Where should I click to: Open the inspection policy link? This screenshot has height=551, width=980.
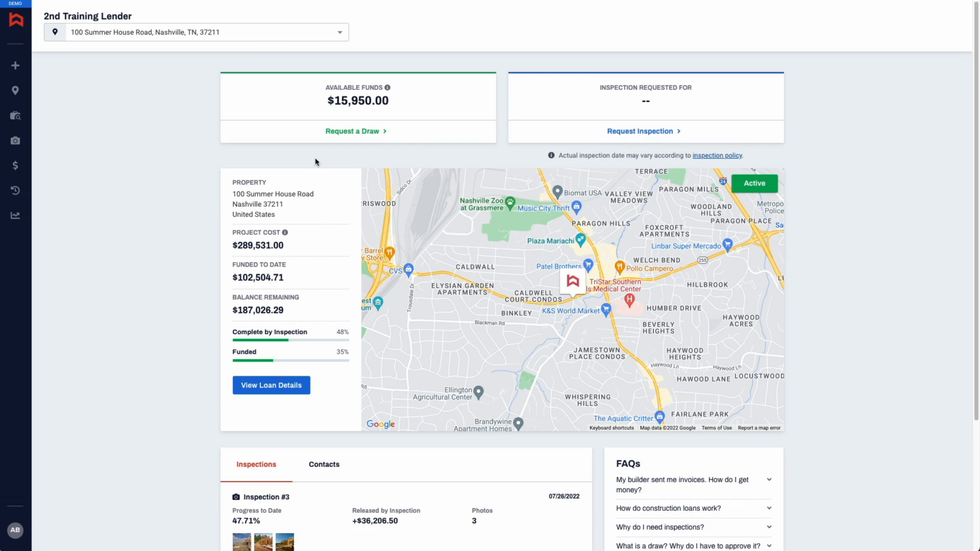(716, 155)
